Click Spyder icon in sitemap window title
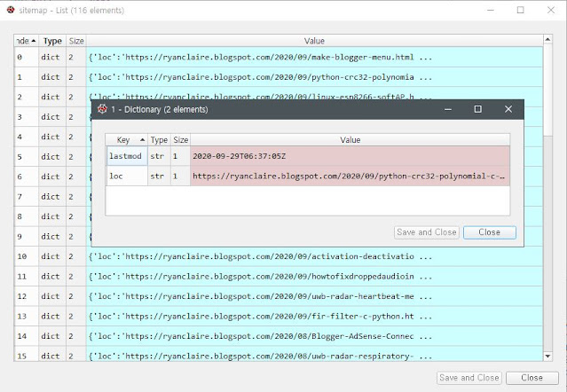 coord(11,10)
